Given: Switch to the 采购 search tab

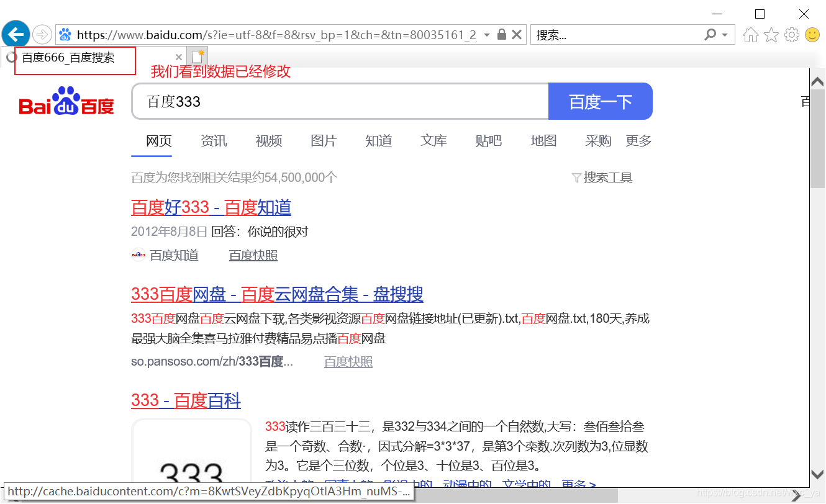Looking at the screenshot, I should click(x=599, y=141).
